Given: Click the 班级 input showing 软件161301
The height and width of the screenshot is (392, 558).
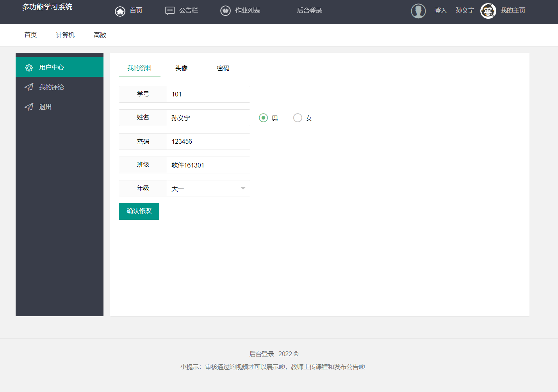Looking at the screenshot, I should 208,165.
